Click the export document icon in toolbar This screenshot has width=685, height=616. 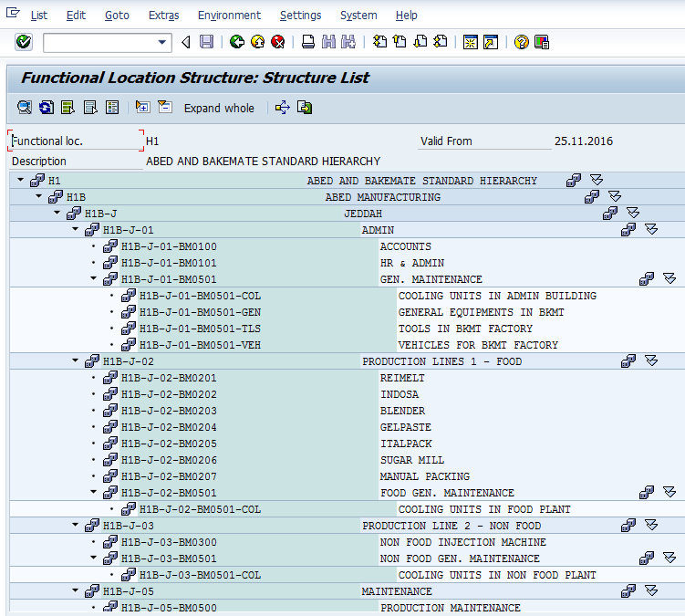[x=305, y=108]
